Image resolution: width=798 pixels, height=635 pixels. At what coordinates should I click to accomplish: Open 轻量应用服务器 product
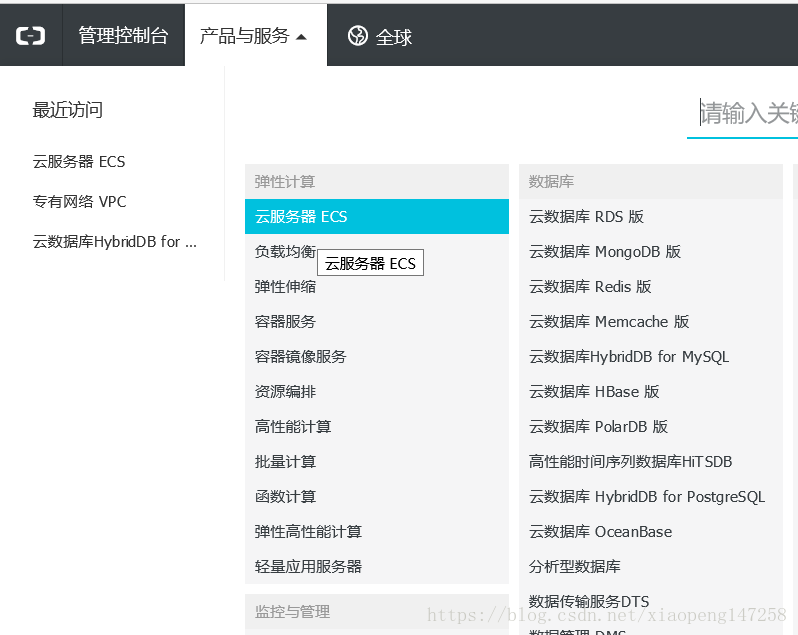pyautogui.click(x=308, y=566)
